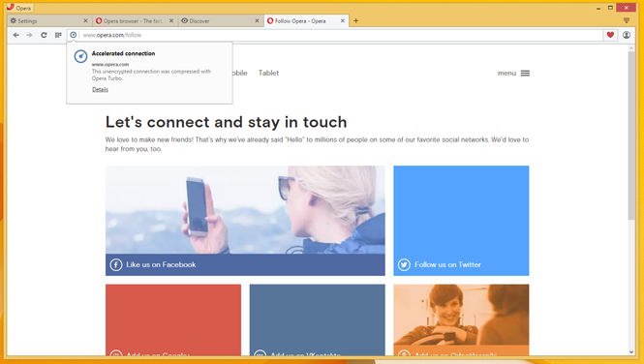Click the woman with phone photo
Screen dimensions: 644x364
pos(245,210)
